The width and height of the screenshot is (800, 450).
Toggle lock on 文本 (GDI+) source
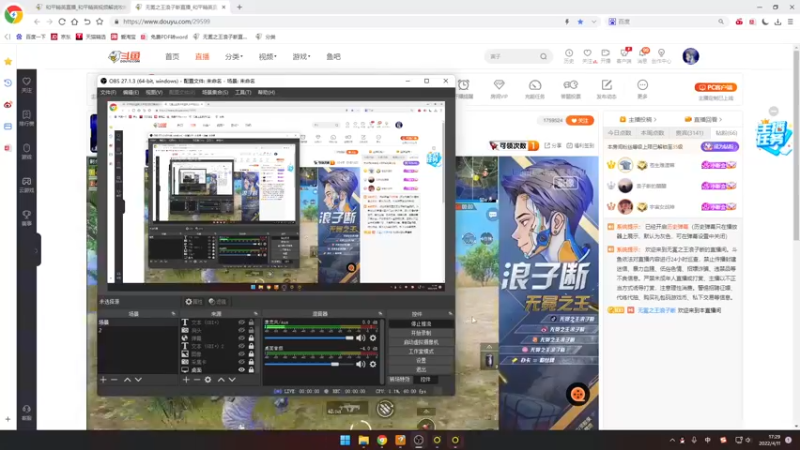point(251,322)
